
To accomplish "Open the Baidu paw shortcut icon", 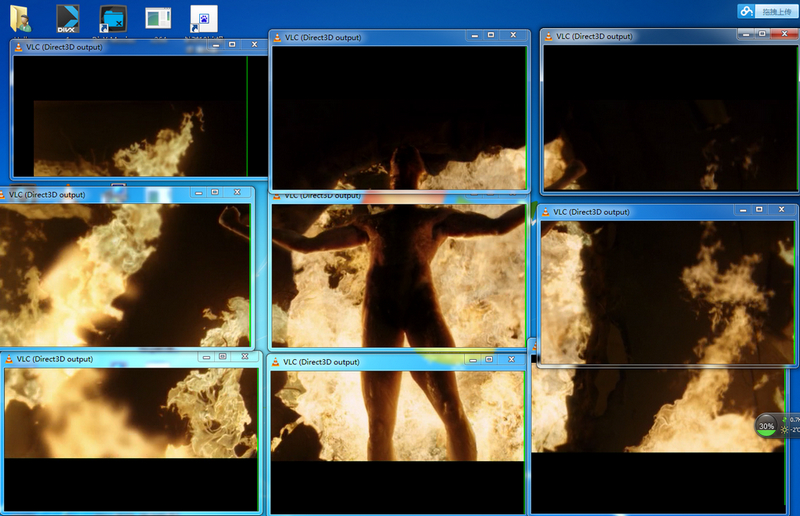I will [x=204, y=19].
